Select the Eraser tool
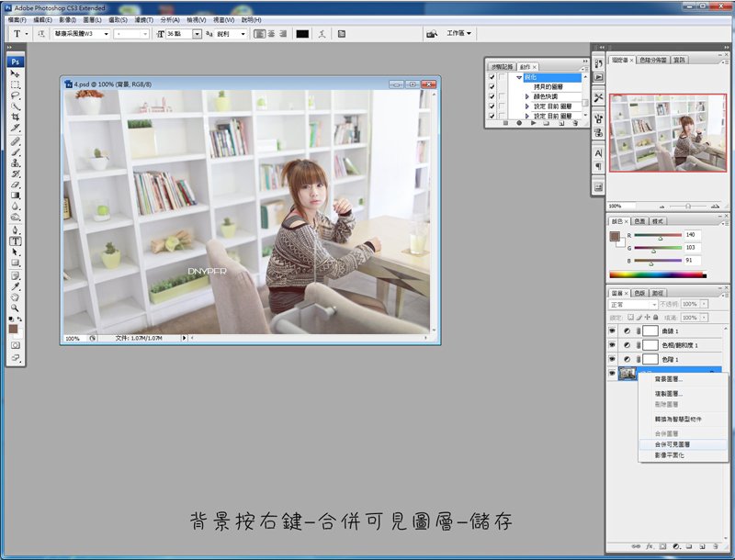Viewport: 735px width, 560px height. 15,185
